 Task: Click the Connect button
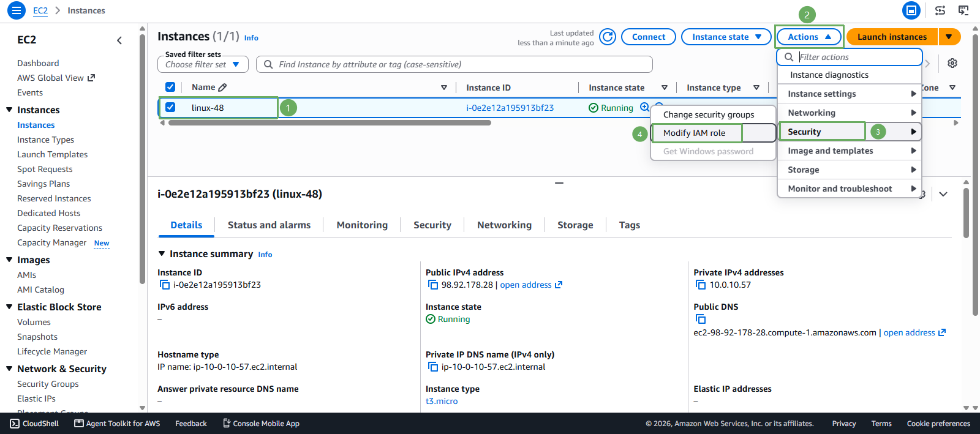click(x=649, y=37)
